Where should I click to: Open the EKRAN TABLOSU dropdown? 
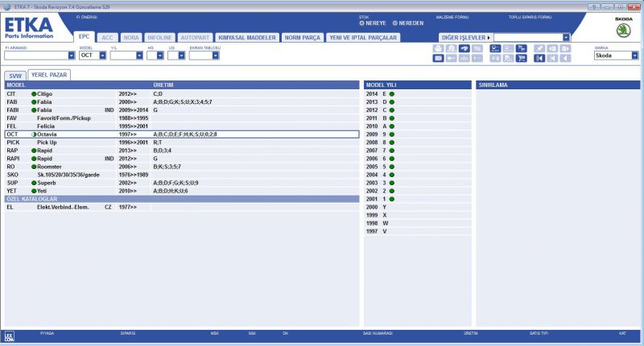[215, 56]
